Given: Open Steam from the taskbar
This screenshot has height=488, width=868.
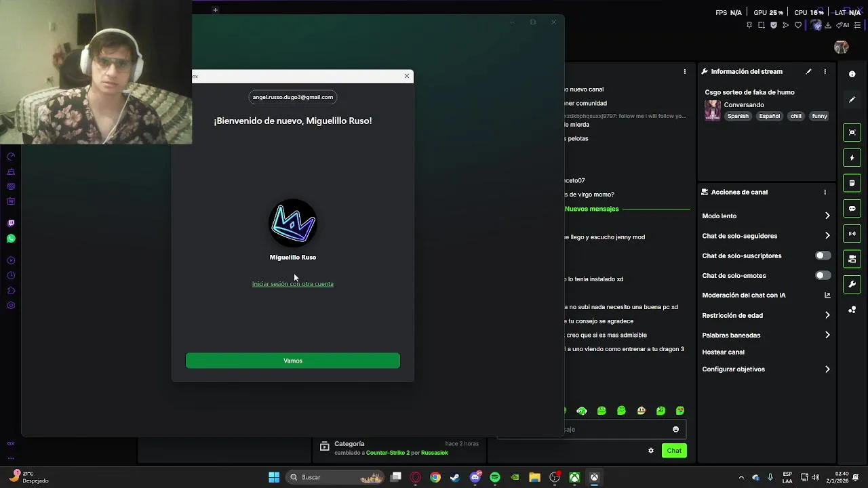Looking at the screenshot, I should (455, 477).
